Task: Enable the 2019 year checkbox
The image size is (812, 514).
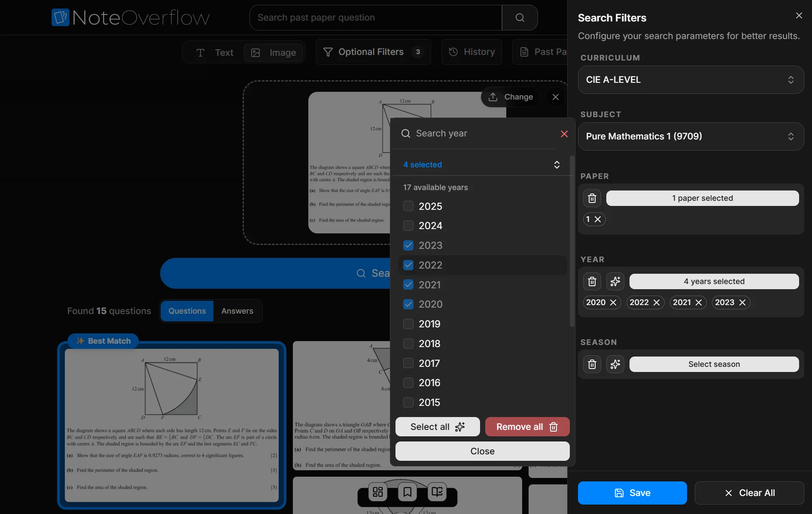Action: coord(408,324)
